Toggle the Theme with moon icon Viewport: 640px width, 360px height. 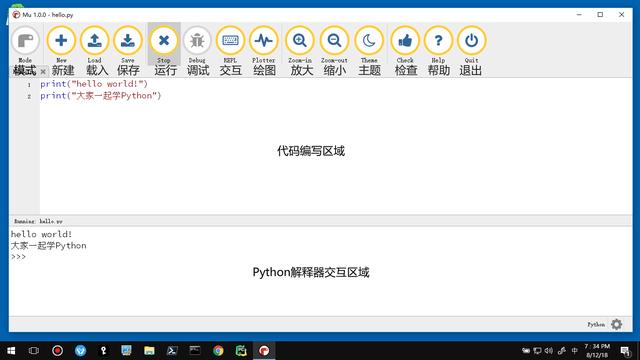369,41
